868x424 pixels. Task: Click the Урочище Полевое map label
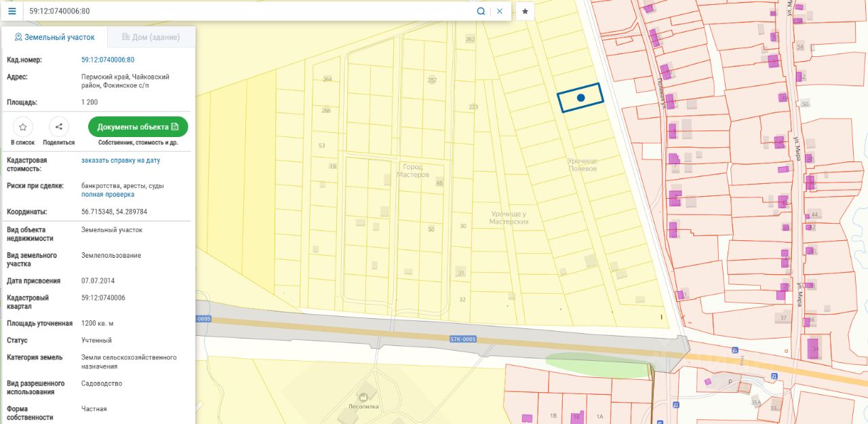point(583,164)
